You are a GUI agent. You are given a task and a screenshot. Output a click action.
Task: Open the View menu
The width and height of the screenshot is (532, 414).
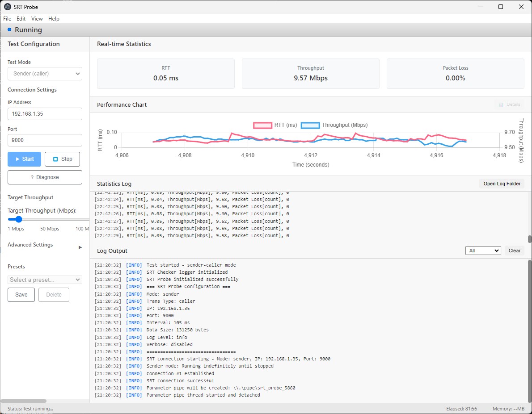tap(37, 19)
